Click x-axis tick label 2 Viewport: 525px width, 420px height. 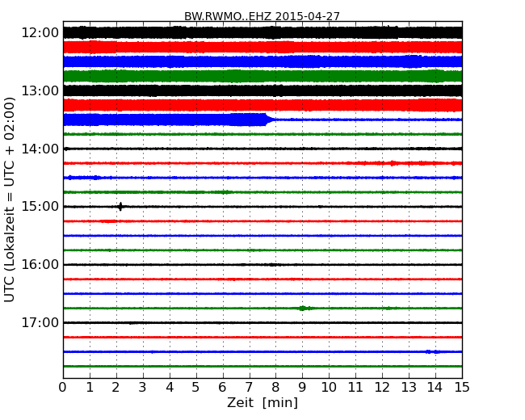115,388
